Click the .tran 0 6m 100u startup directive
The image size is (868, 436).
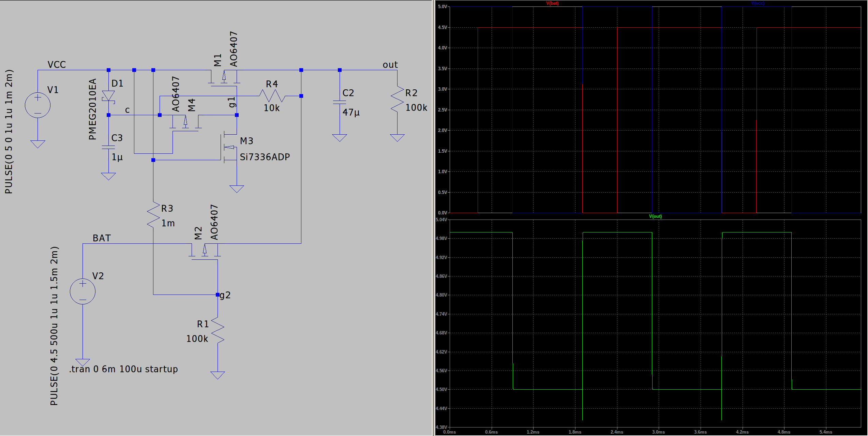coord(123,369)
